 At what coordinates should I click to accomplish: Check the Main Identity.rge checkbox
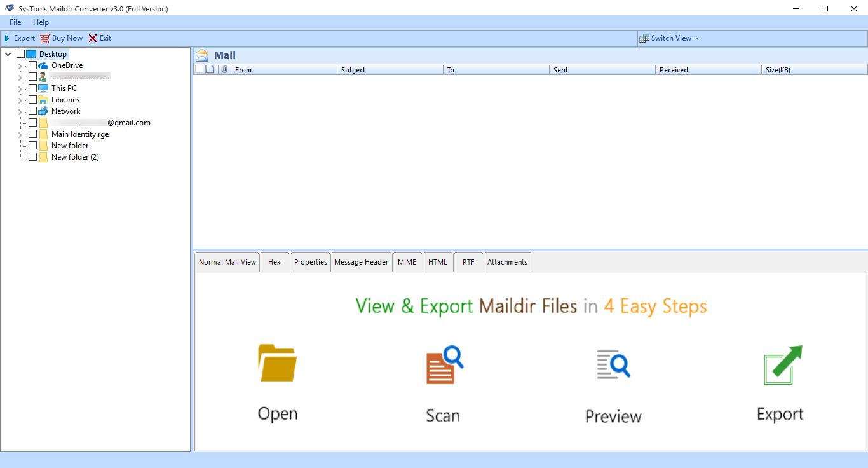point(32,134)
